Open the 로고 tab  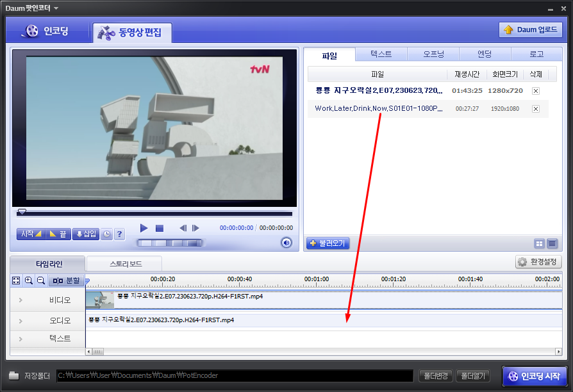pos(536,54)
